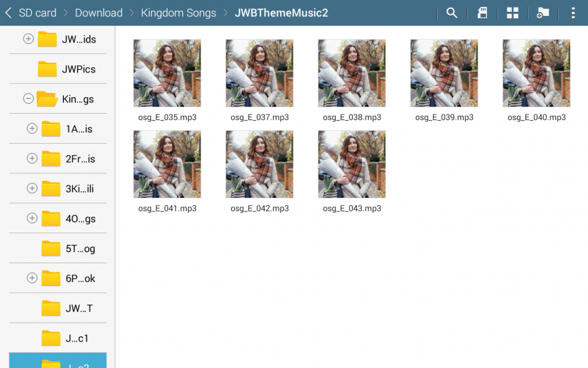The width and height of the screenshot is (588, 368).
Task: Expand the JW...ids folder node
Action: pos(28,39)
